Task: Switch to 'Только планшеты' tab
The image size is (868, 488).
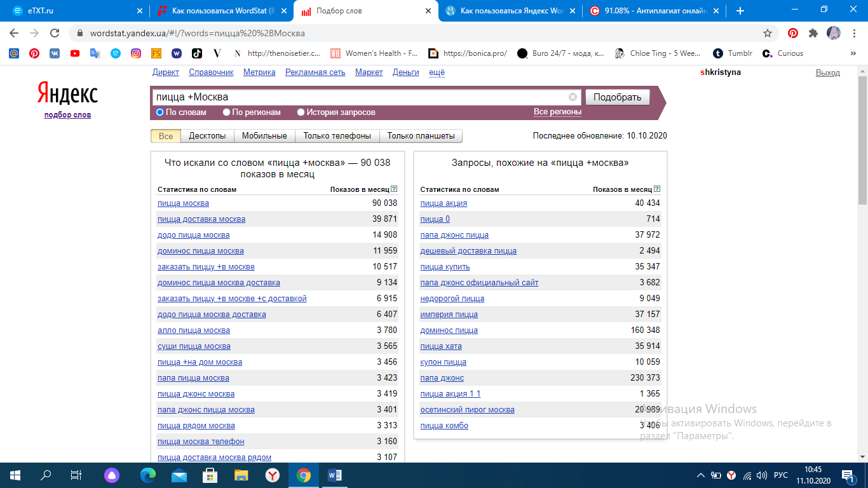Action: 421,136
